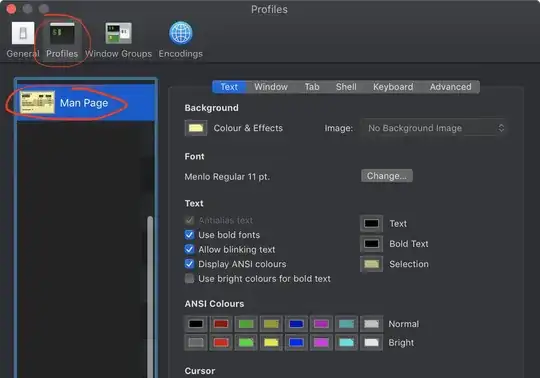The height and width of the screenshot is (378, 540).
Task: Open the General preferences pane
Action: coord(23,40)
